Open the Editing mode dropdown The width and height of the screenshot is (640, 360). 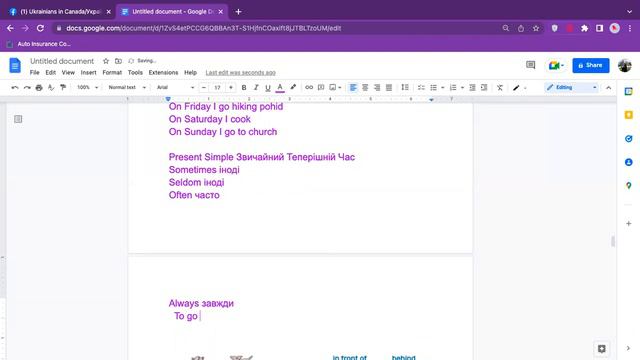571,87
